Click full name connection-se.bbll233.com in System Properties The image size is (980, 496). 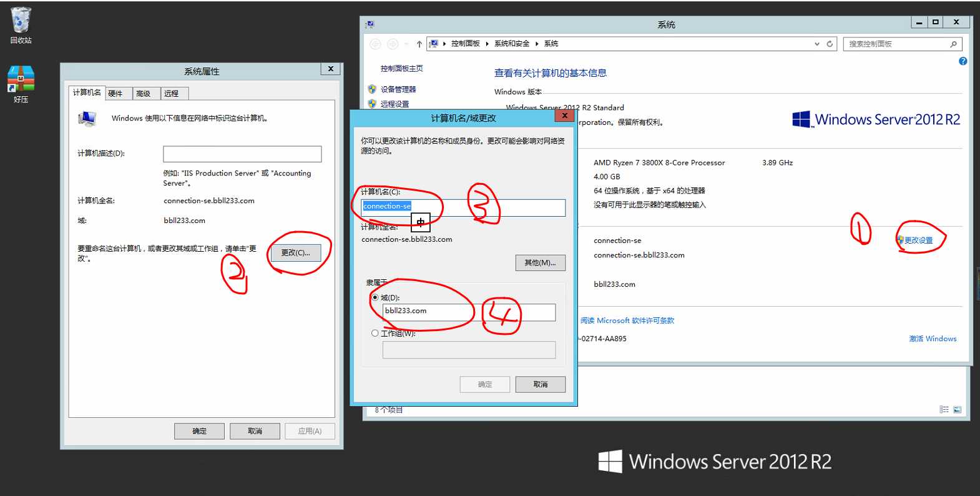point(209,201)
